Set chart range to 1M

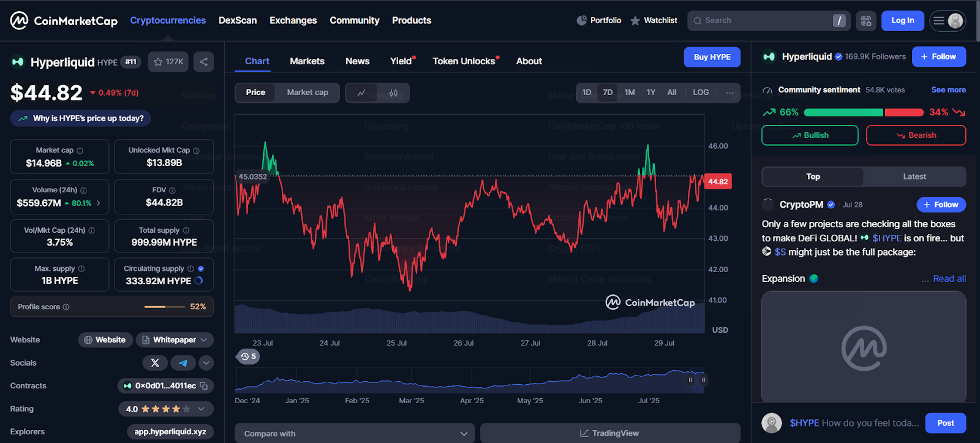click(630, 93)
